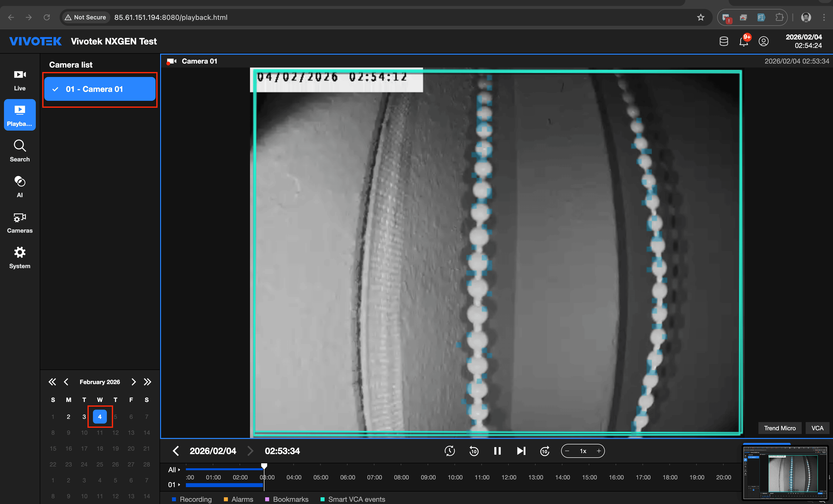
Task: Select February 3 in the calendar
Action: (84, 417)
